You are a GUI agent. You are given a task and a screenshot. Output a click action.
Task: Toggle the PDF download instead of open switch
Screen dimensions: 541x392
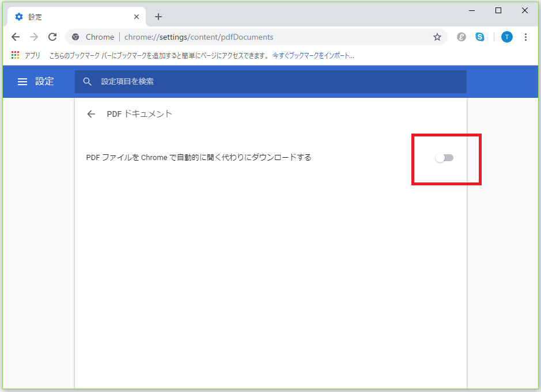pyautogui.click(x=444, y=158)
